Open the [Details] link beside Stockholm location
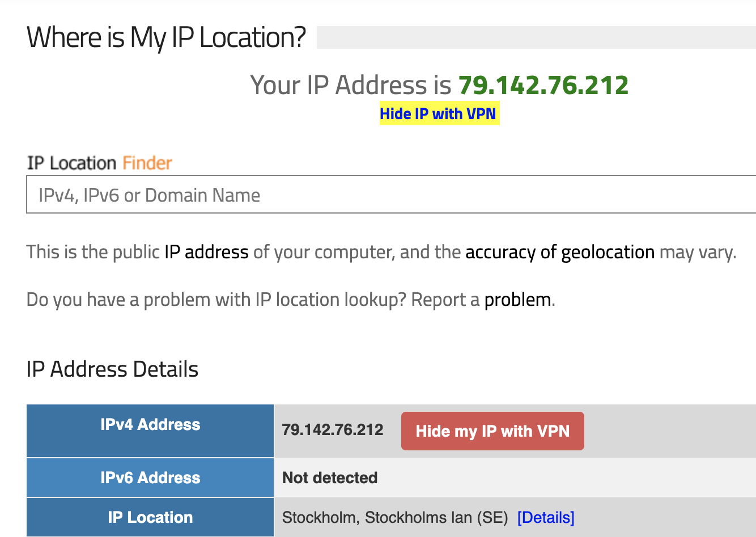This screenshot has width=756, height=537. click(x=546, y=517)
